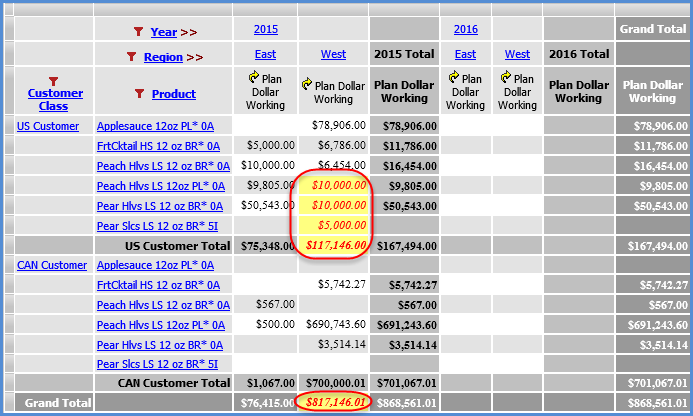
Task: Drill into the CAN Customer link
Action: coord(50,265)
